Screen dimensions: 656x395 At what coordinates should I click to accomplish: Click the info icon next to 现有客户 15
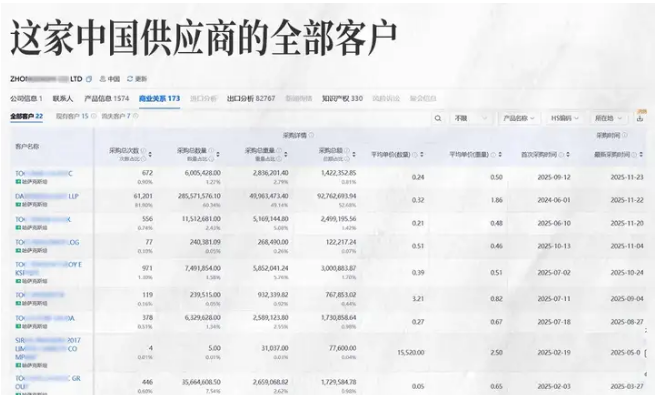(x=93, y=116)
